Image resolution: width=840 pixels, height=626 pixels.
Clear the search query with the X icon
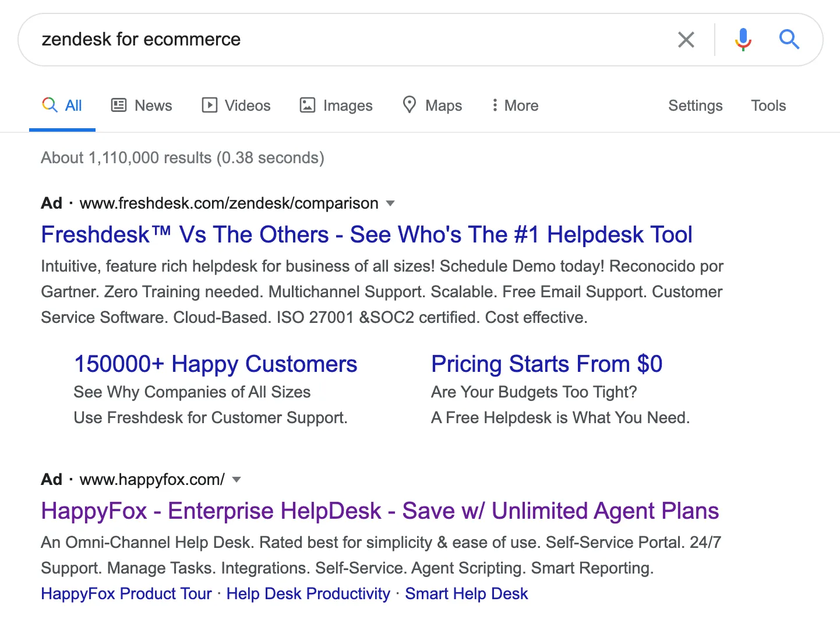tap(686, 39)
